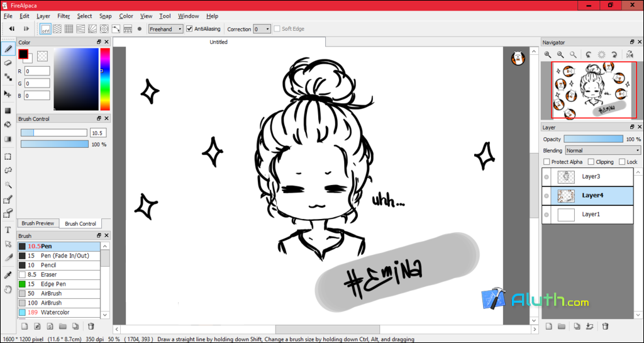Select the Divide knife tool
The height and width of the screenshot is (343, 644).
pyautogui.click(x=8, y=257)
